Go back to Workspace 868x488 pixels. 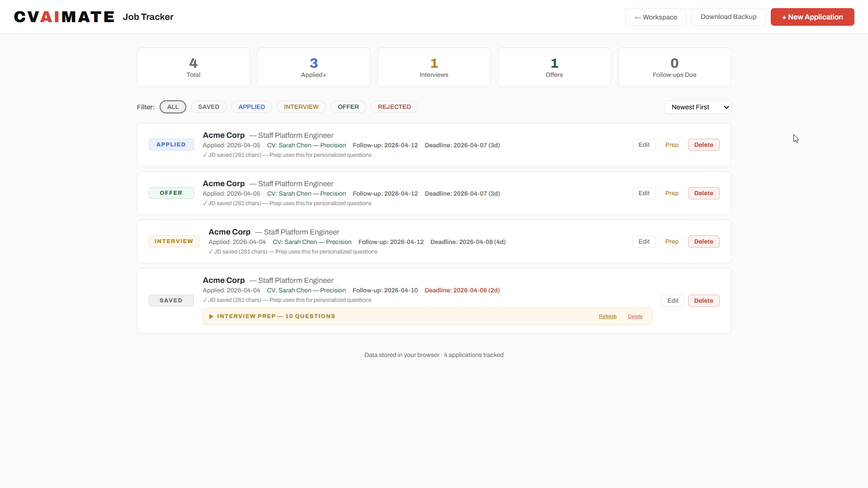(x=656, y=17)
